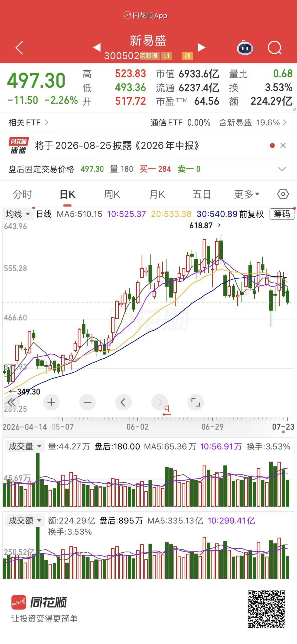Open the 成交量 indicator dropdown
Screen dimensions: 297x644
click(25, 446)
